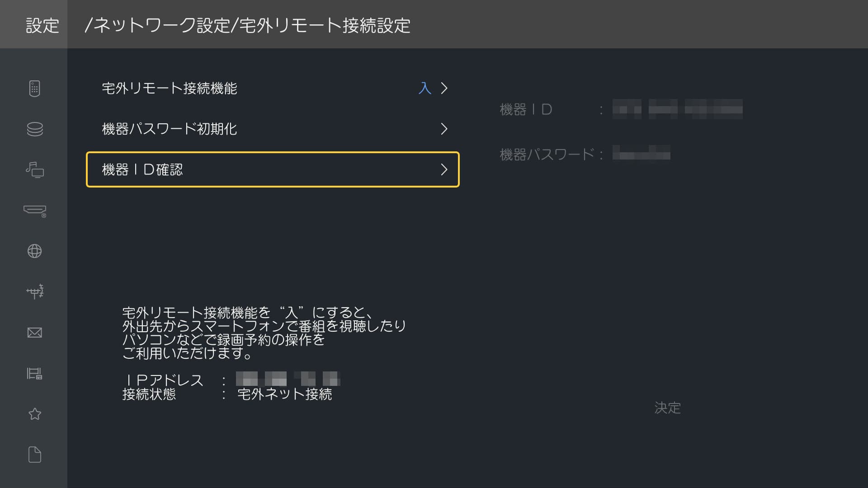Select the 機器ID確認 menu item
The width and height of the screenshot is (868, 488).
click(142, 169)
